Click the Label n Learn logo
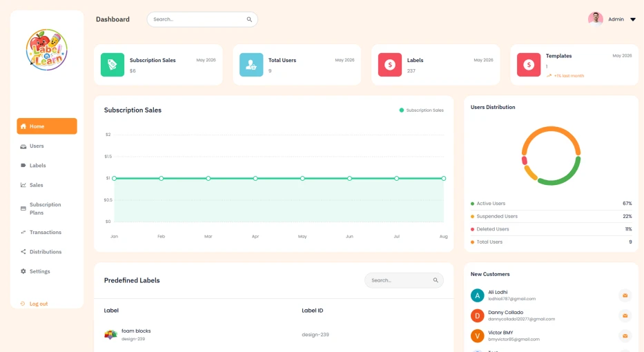644x352 pixels. tap(46, 50)
